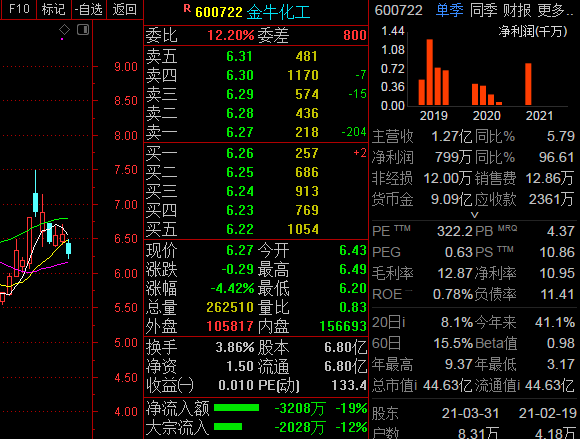Select stock code 600722 in title
This screenshot has height=439, width=580.
219,12
